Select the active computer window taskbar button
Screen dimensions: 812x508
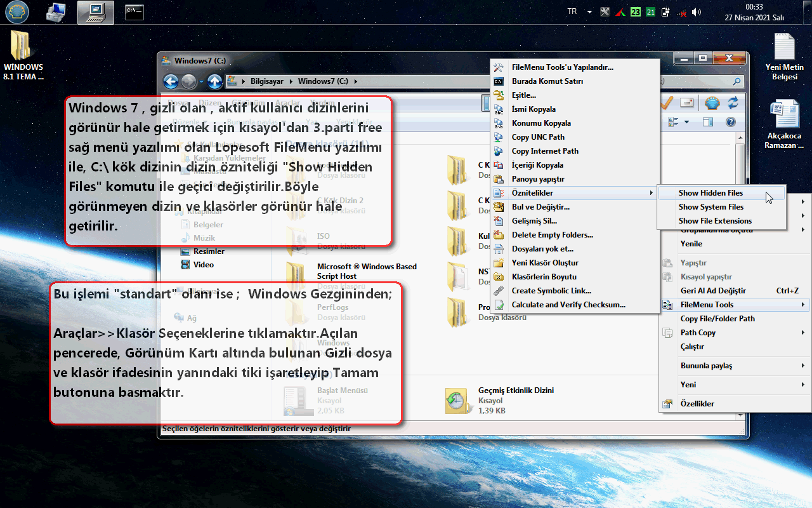(96, 12)
